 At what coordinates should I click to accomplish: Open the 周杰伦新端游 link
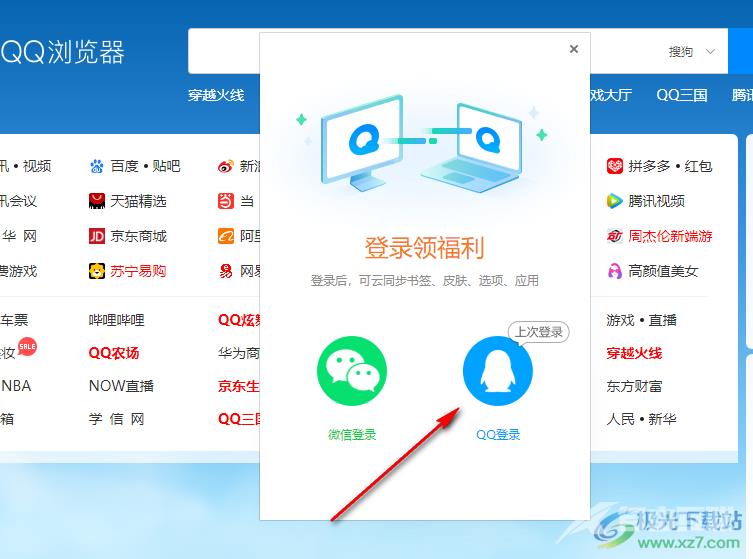click(670, 236)
